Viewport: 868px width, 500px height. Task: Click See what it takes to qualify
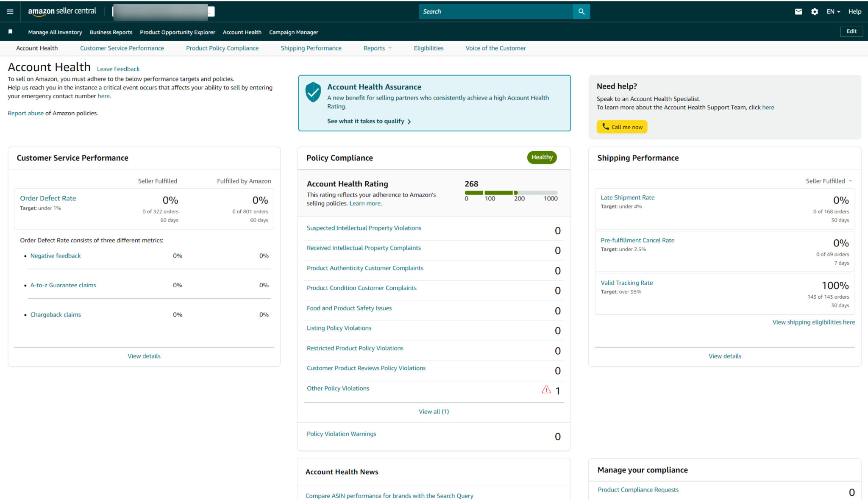365,121
